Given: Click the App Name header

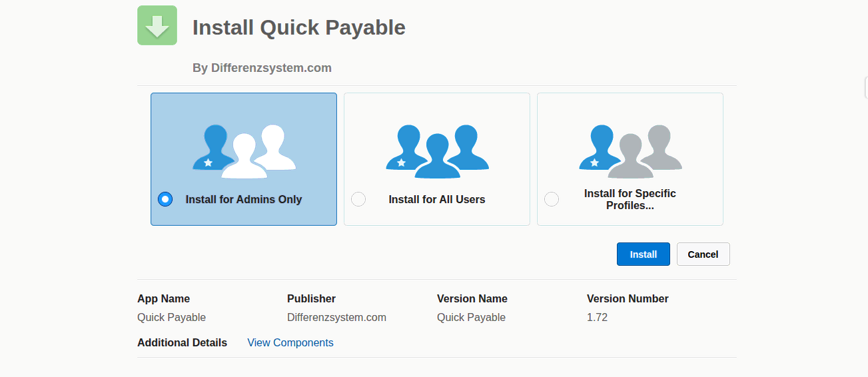Looking at the screenshot, I should (x=164, y=298).
